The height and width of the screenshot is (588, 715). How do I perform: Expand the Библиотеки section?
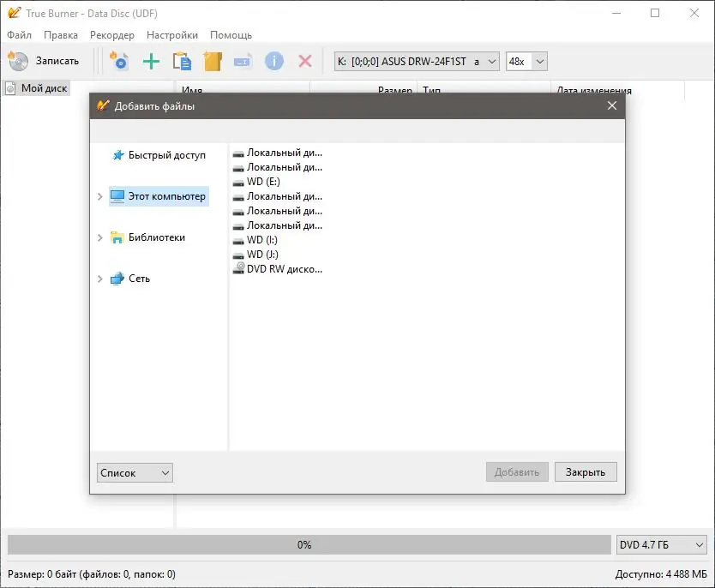point(100,237)
